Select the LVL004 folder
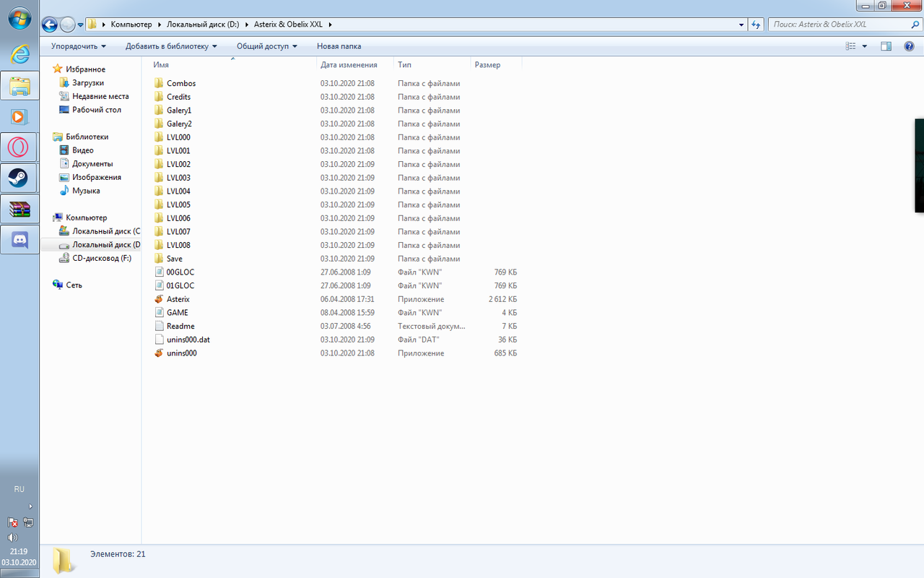 [178, 191]
